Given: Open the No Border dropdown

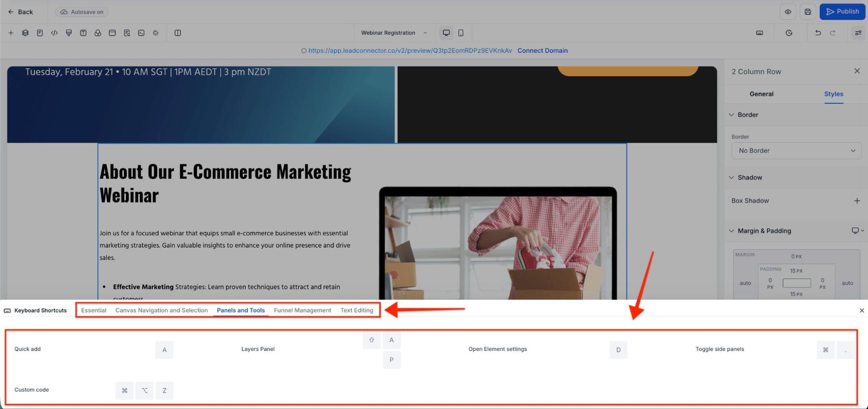Looking at the screenshot, I should 796,151.
